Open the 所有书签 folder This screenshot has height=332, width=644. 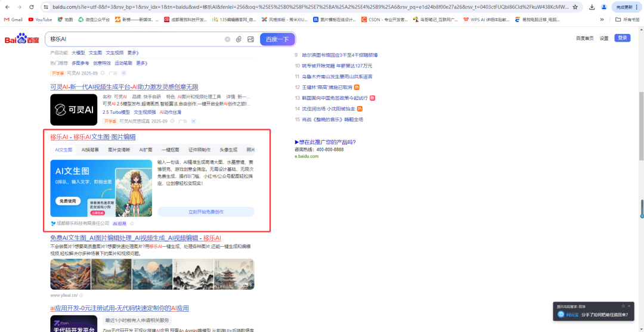pos(627,19)
